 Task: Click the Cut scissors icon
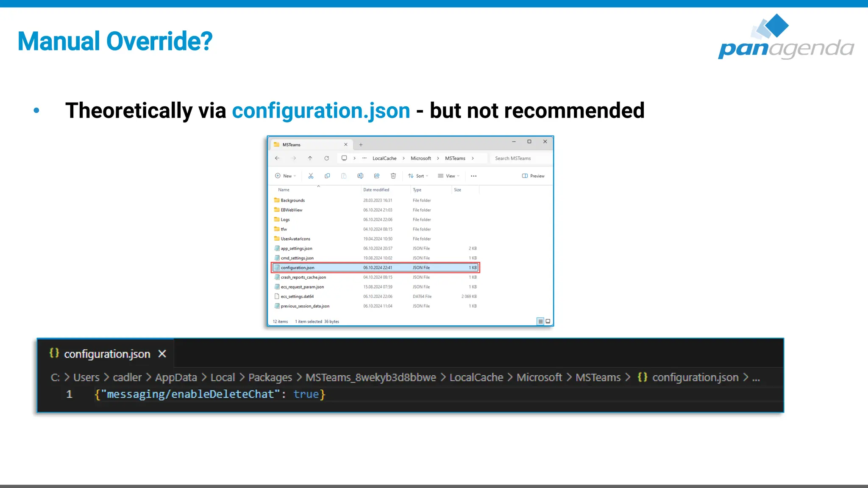coord(311,176)
